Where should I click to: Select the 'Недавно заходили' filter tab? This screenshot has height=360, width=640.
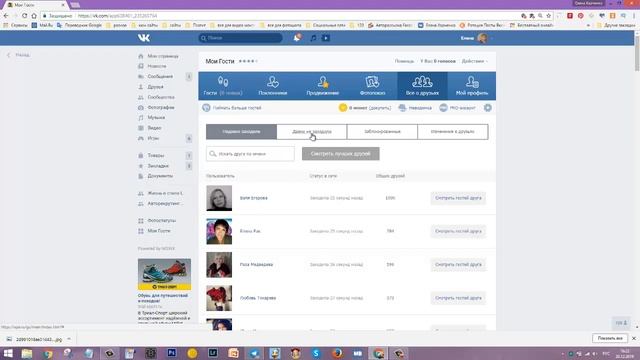tap(241, 132)
